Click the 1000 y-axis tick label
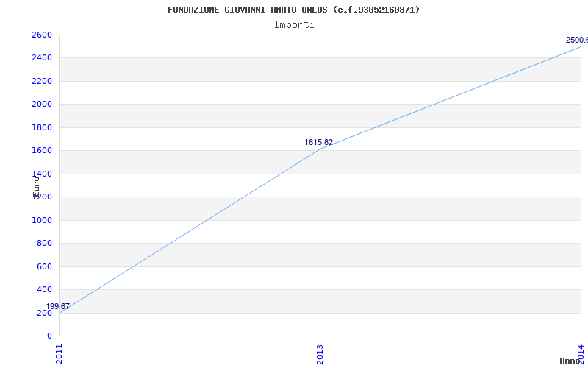 (x=42, y=220)
